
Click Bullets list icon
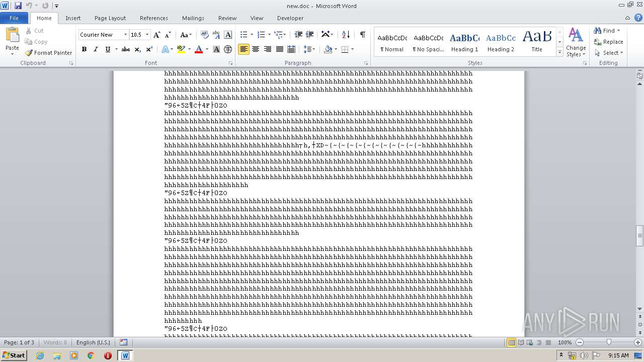244,35
